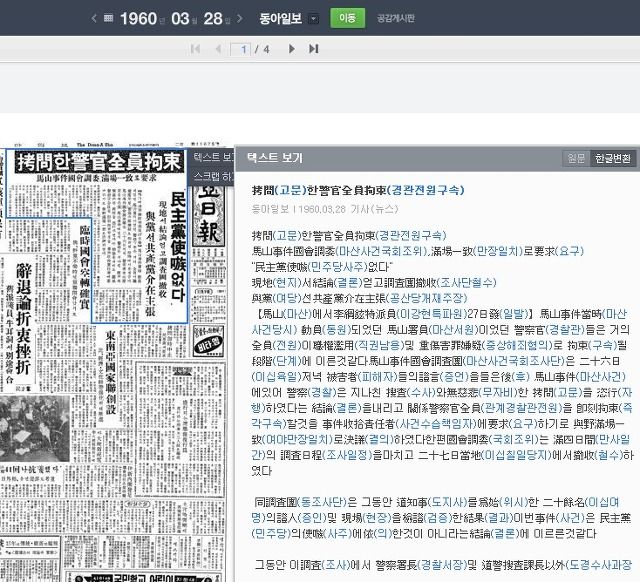Open the 동아일보 newspaper dropdown

(x=313, y=18)
